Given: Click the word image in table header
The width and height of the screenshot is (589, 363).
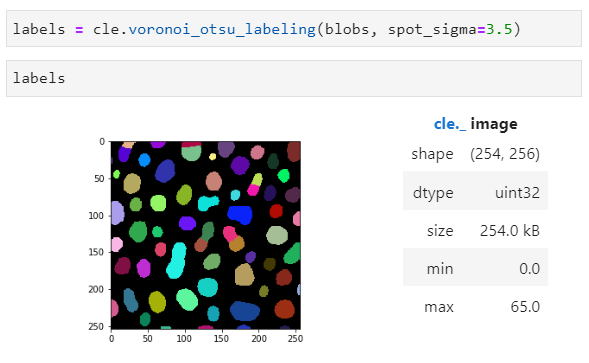Looking at the screenshot, I should (494, 124).
